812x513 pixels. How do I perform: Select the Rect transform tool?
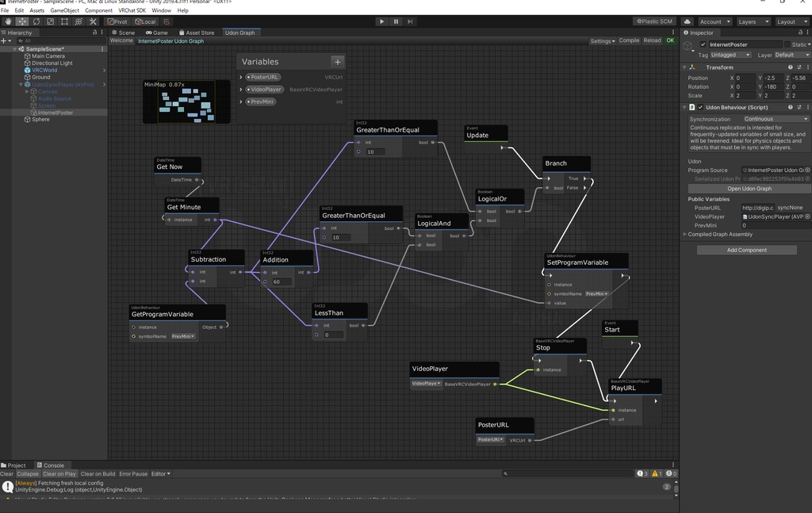coord(63,21)
